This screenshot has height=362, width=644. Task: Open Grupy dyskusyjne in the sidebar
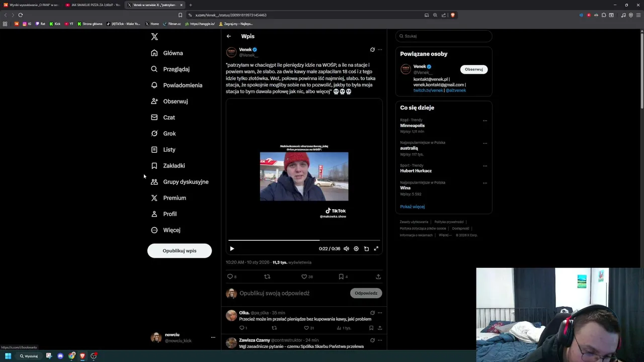[x=180, y=182]
